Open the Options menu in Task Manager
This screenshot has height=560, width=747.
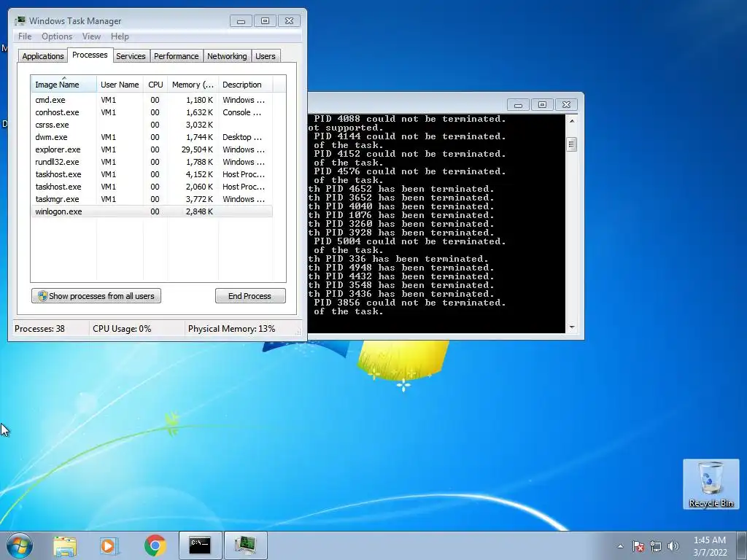[x=57, y=36]
